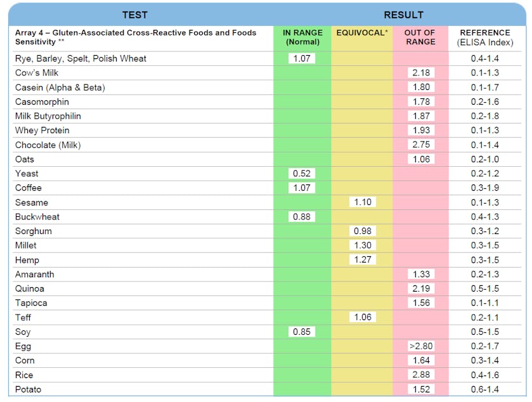Select the Corn result 1.64
This screenshot has width=532, height=402.
(421, 360)
